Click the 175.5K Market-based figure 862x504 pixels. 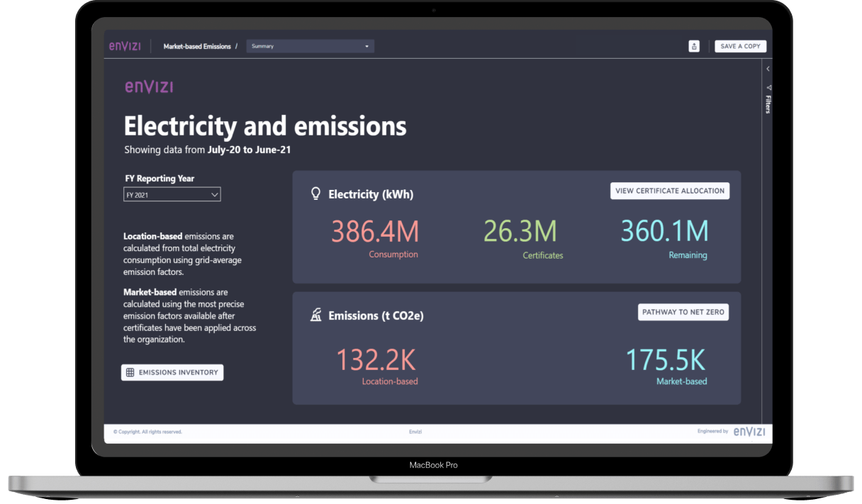click(665, 360)
